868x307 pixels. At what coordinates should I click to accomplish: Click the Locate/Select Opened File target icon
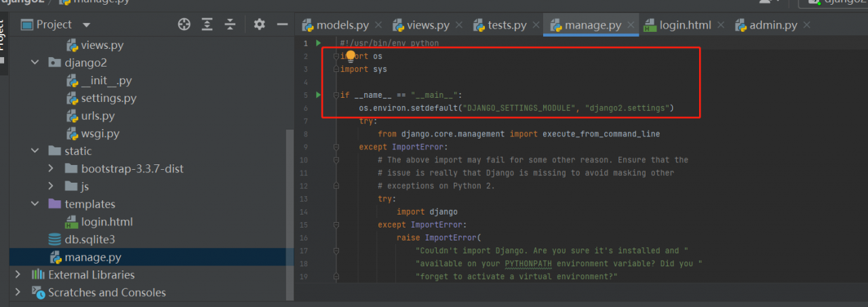click(184, 24)
